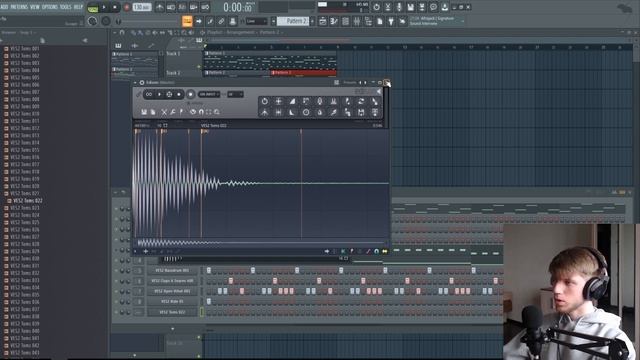The height and width of the screenshot is (360, 640).
Task: Open the channel rack view icon
Action: [x=345, y=21]
